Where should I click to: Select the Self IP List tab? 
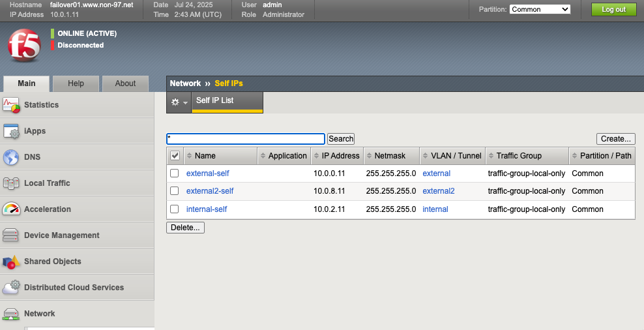coord(227,102)
